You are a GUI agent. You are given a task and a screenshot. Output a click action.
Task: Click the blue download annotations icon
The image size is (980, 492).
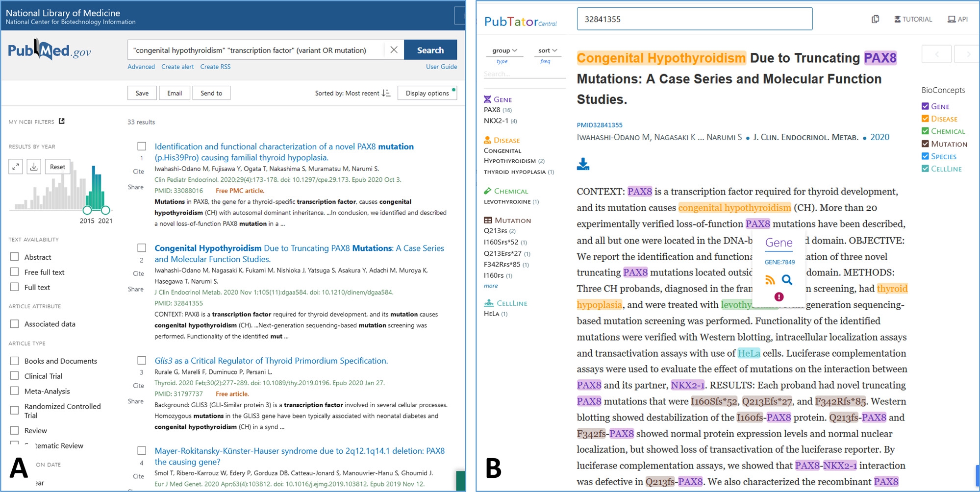583,164
